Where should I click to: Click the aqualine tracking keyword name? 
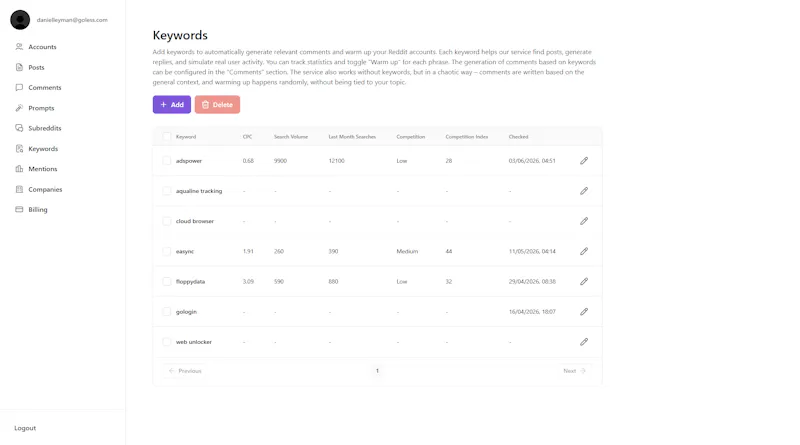pyautogui.click(x=199, y=191)
